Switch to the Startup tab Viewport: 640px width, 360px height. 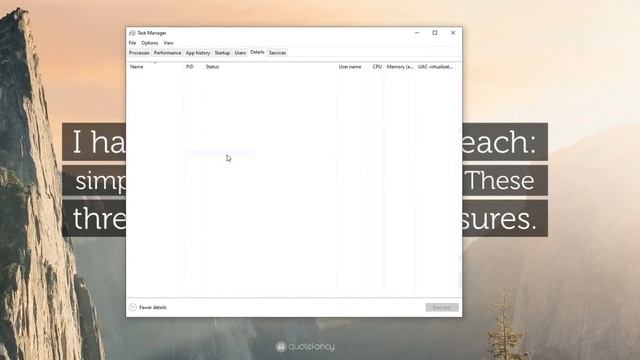tap(222, 53)
